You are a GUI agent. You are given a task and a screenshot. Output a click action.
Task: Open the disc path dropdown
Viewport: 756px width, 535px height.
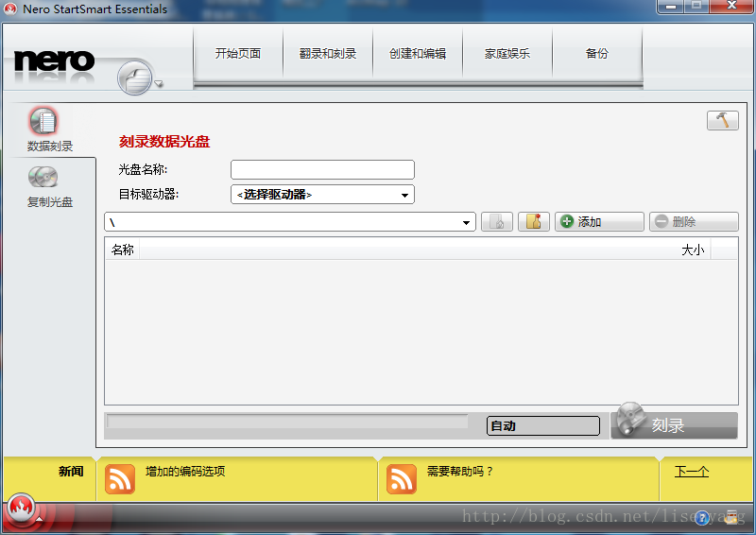[x=290, y=222]
